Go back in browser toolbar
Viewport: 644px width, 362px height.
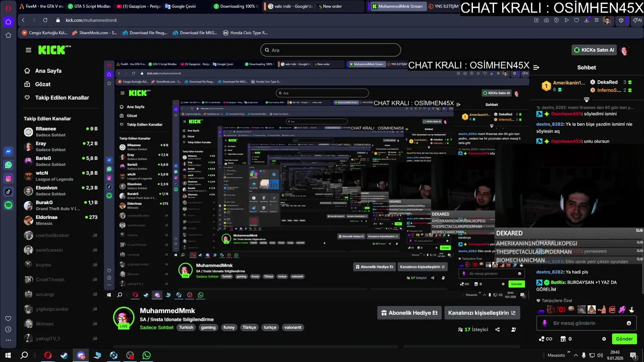(23, 20)
